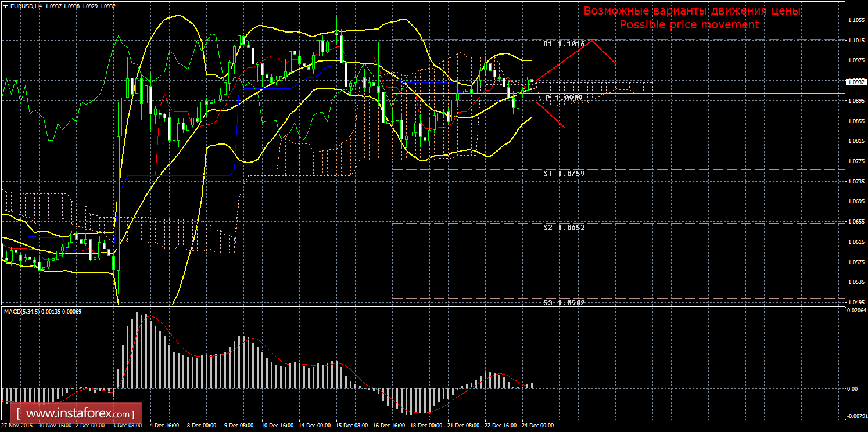Select the 15 Dec 08:00 time axis label
Image resolution: width=868 pixels, height=432 pixels.
(351, 426)
